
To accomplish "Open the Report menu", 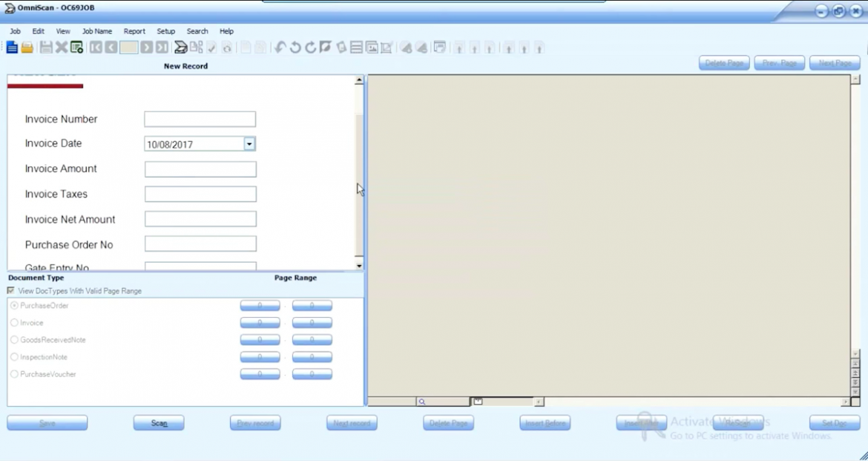I will pyautogui.click(x=134, y=31).
